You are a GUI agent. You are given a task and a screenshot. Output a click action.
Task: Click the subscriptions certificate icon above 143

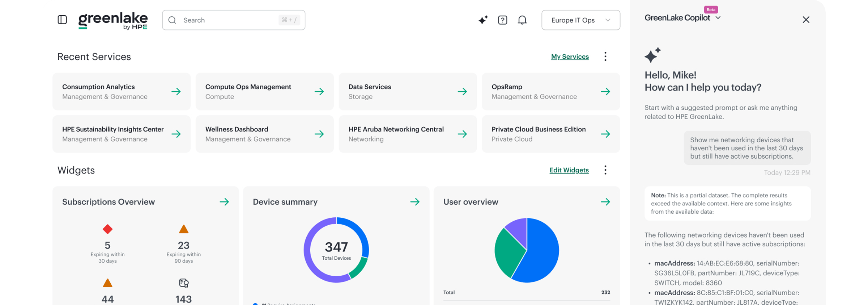point(184,283)
